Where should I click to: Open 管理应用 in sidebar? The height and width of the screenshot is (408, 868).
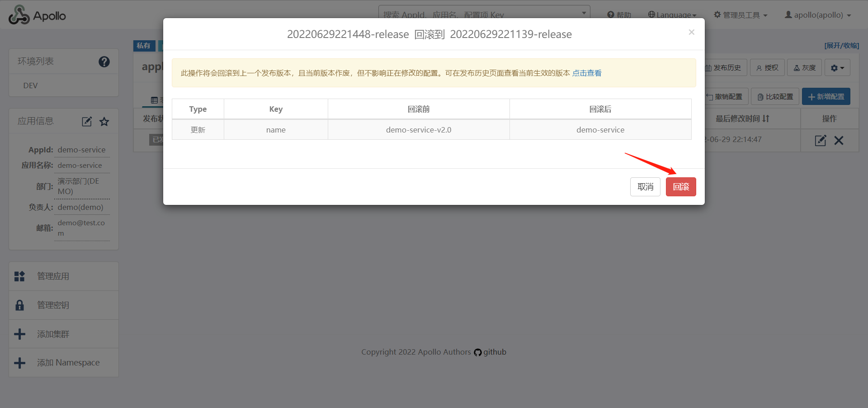pos(53,276)
